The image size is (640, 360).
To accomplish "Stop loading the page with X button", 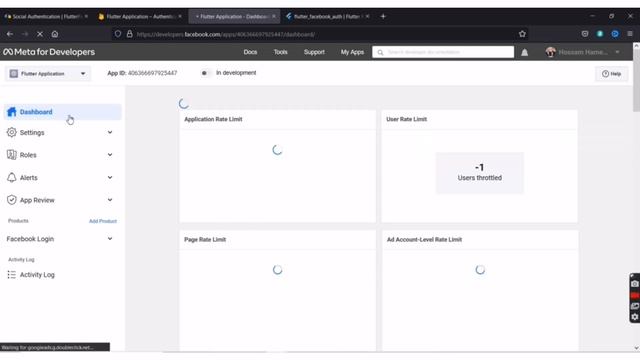I will point(40,34).
